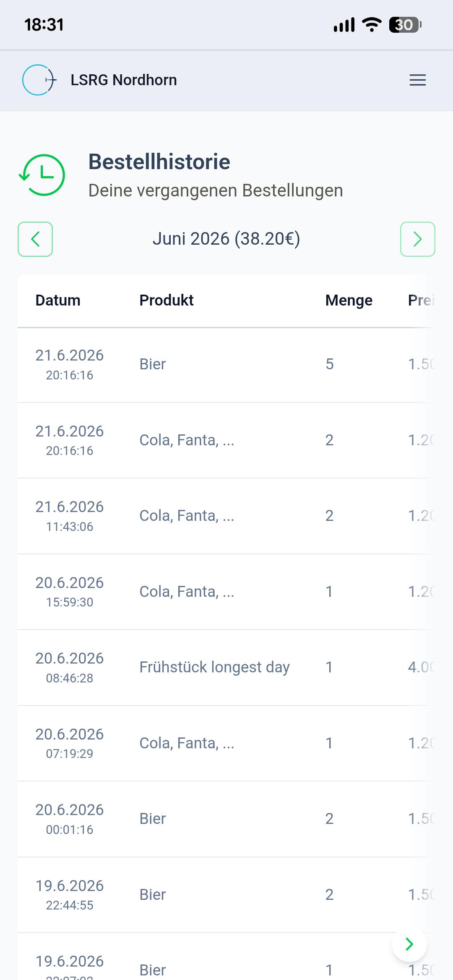Tap the cellular signal bars icon
Image resolution: width=453 pixels, height=980 pixels.
(x=344, y=25)
